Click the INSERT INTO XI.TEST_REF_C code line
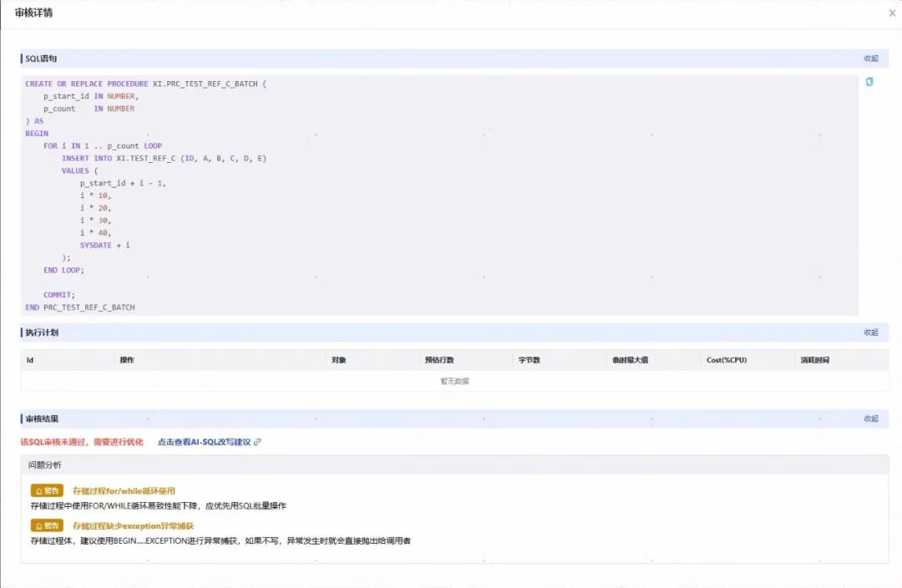This screenshot has width=902, height=588. (164, 158)
